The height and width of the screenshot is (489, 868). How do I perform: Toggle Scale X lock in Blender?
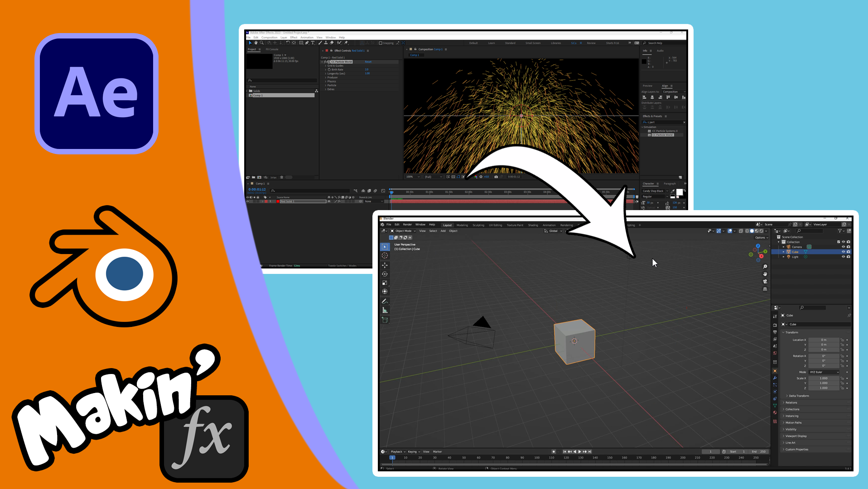coord(843,379)
